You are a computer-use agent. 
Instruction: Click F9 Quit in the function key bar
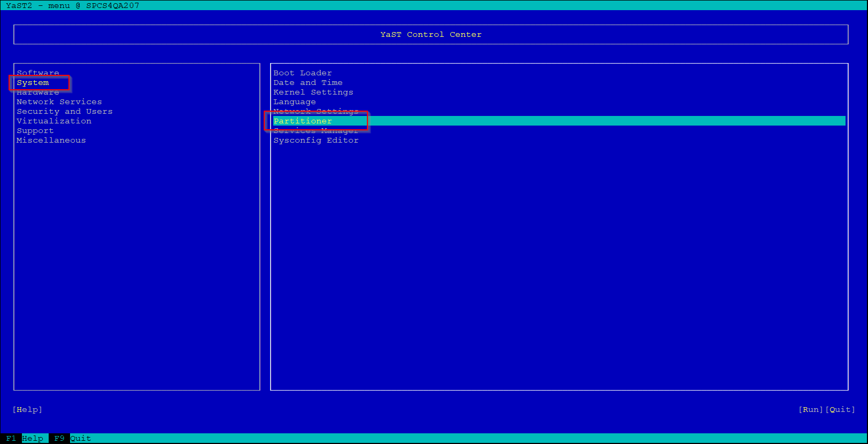tap(73, 439)
